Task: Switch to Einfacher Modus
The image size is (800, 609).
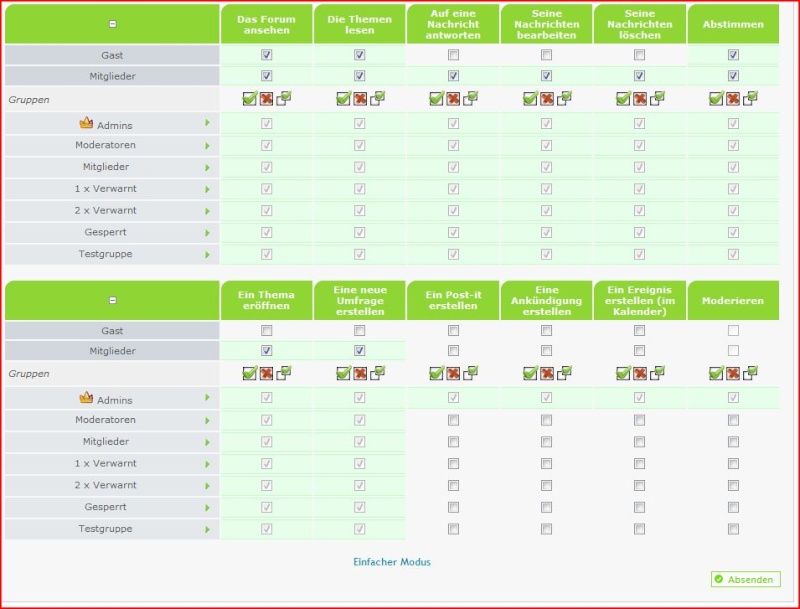Action: pyautogui.click(x=392, y=562)
